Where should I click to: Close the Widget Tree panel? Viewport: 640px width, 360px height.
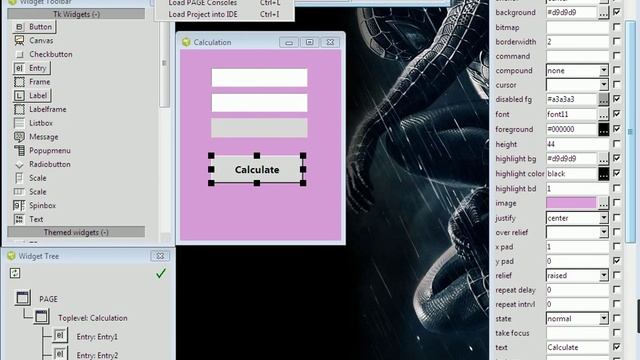pyautogui.click(x=160, y=256)
